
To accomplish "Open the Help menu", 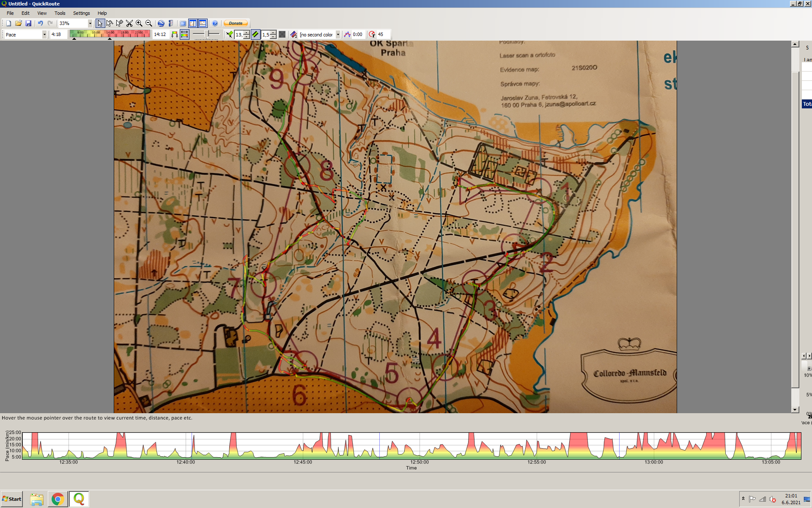I will tap(102, 13).
